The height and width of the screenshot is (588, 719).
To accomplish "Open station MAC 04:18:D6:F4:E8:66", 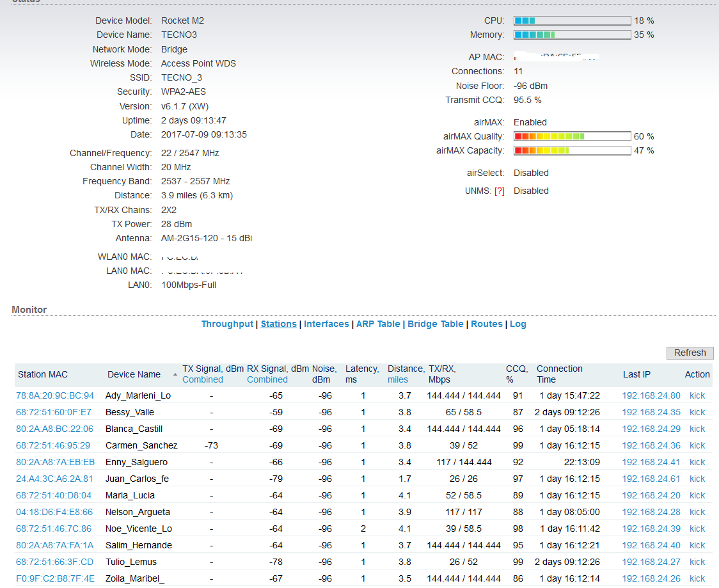I will (54, 512).
